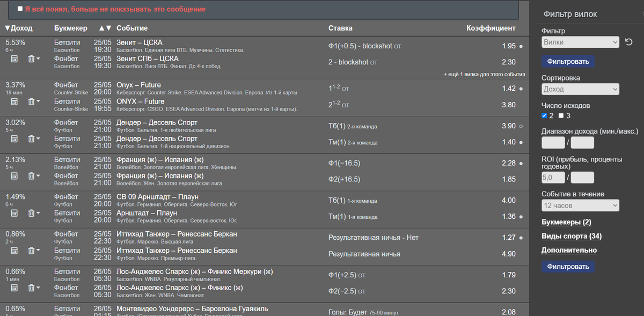Click bet Ф2(+16.5) for Франция – Испания
Image resolution: width=644 pixels, height=316 pixels.
(x=344, y=179)
